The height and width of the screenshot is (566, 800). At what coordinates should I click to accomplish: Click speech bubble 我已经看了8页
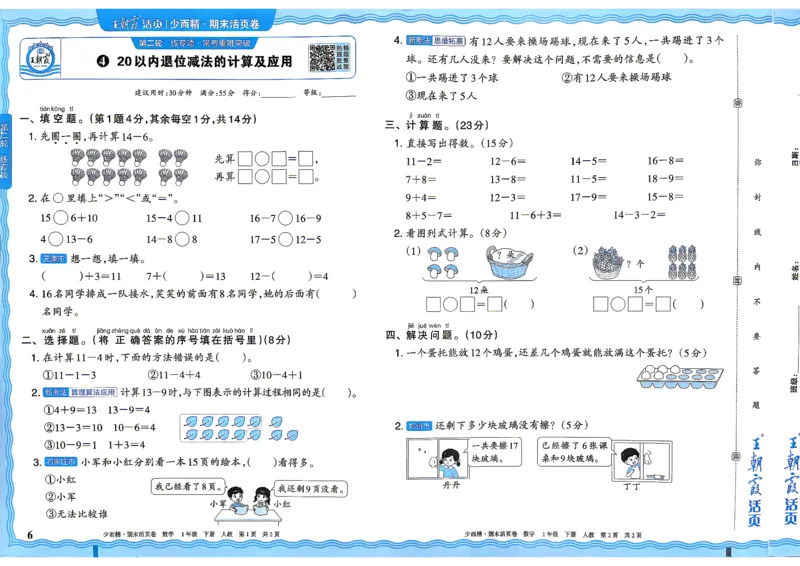pyautogui.click(x=188, y=486)
